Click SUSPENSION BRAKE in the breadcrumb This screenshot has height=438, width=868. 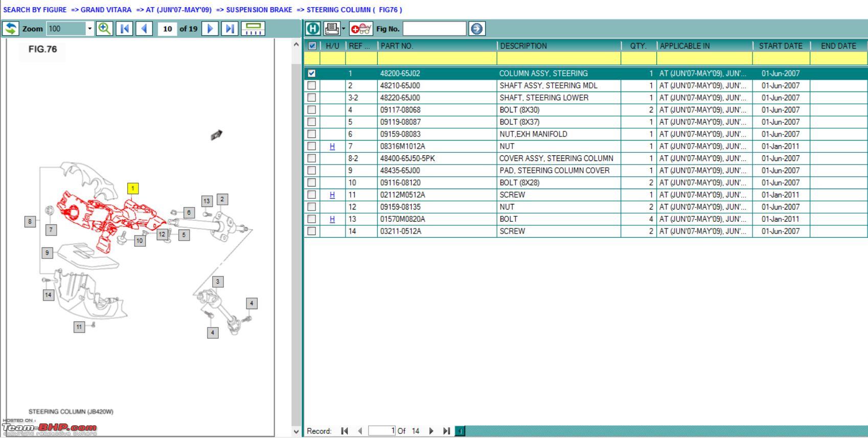[259, 10]
